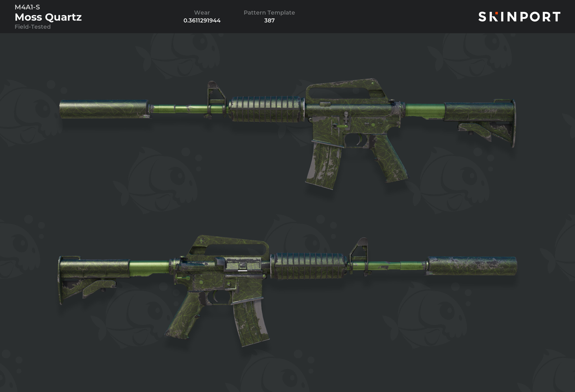Click the top rifle's silencer

point(104,109)
